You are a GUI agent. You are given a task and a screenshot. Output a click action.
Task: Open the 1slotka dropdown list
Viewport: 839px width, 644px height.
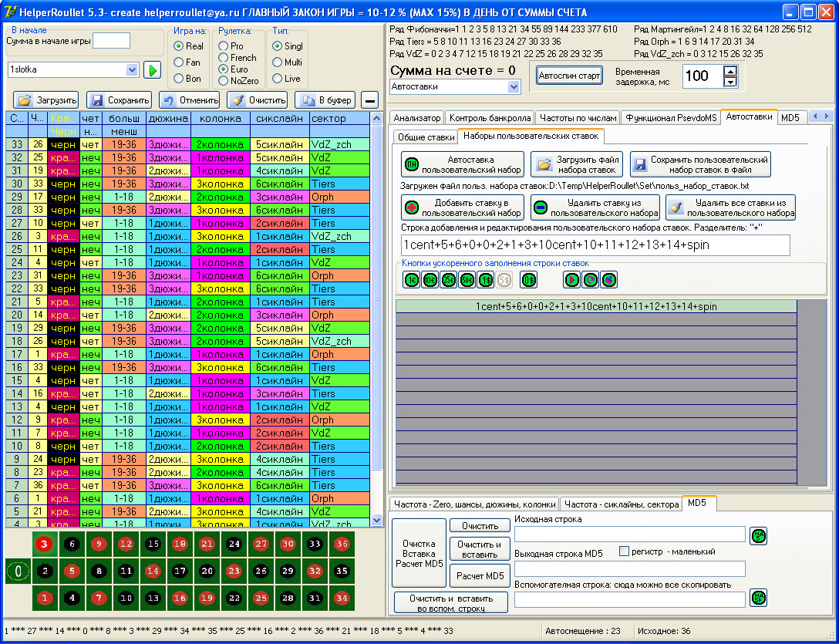[x=131, y=70]
